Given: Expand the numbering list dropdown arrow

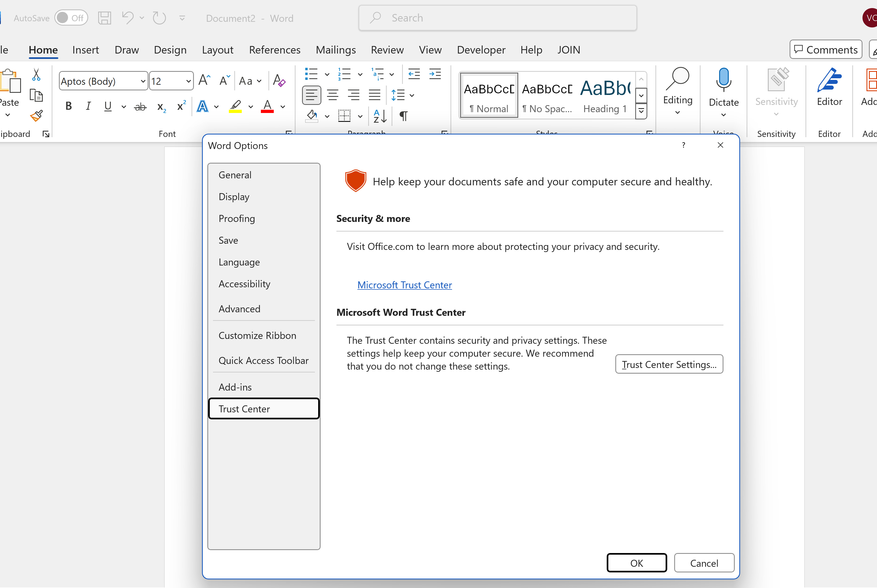Looking at the screenshot, I should [360, 74].
